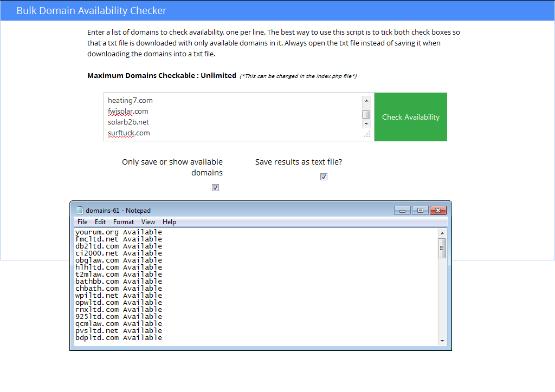Click the 'rnxltd.com Available' line in Notepad
The height and width of the screenshot is (392, 555).
pyautogui.click(x=119, y=310)
